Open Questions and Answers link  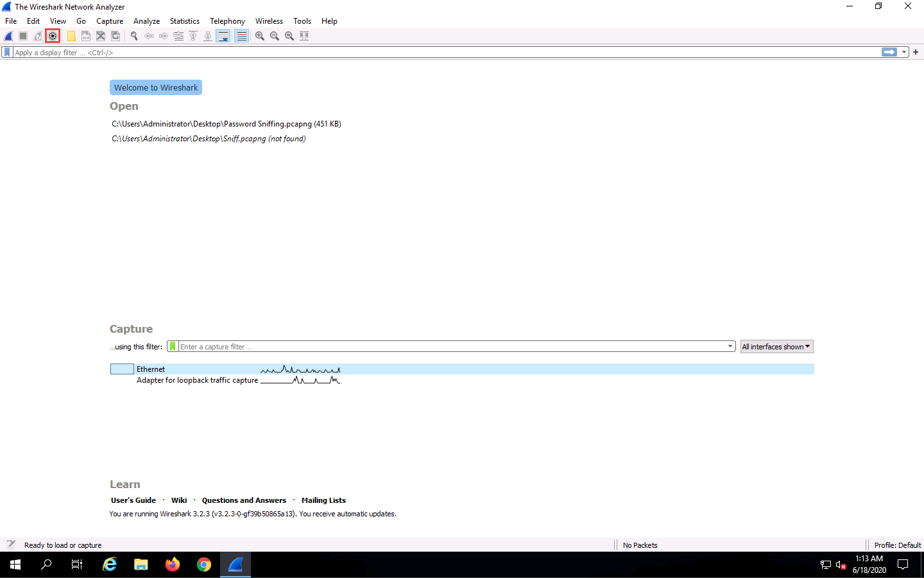coord(244,500)
